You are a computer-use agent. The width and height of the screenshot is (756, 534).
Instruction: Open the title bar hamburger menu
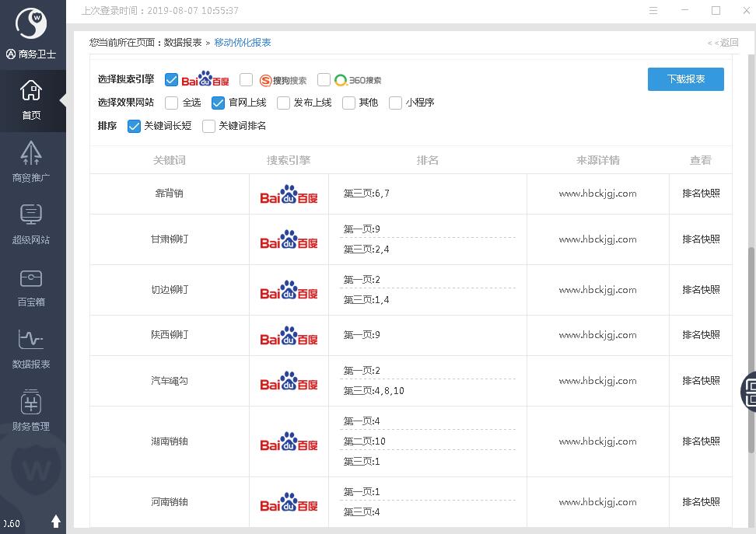pos(653,11)
